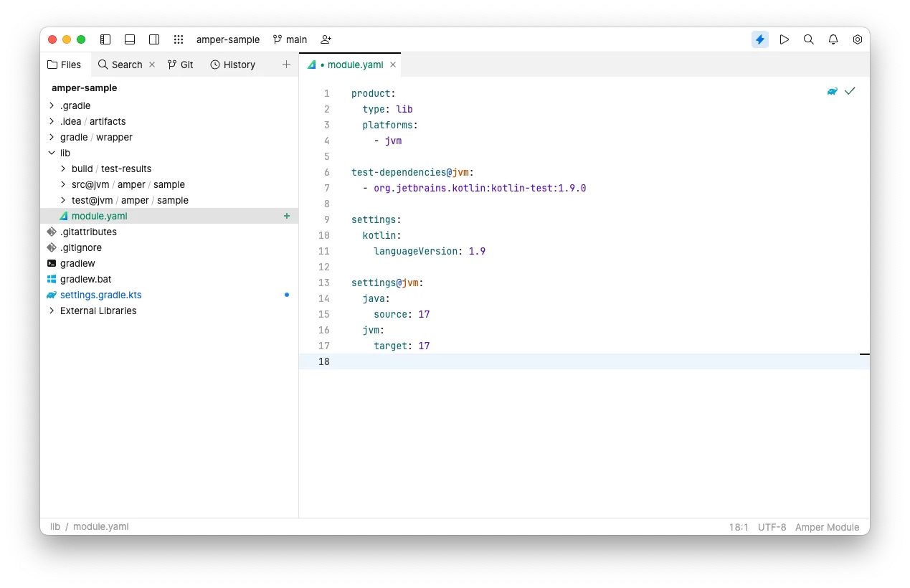Switch to the Files tab
Image resolution: width=910 pixels, height=588 pixels.
[x=65, y=65]
